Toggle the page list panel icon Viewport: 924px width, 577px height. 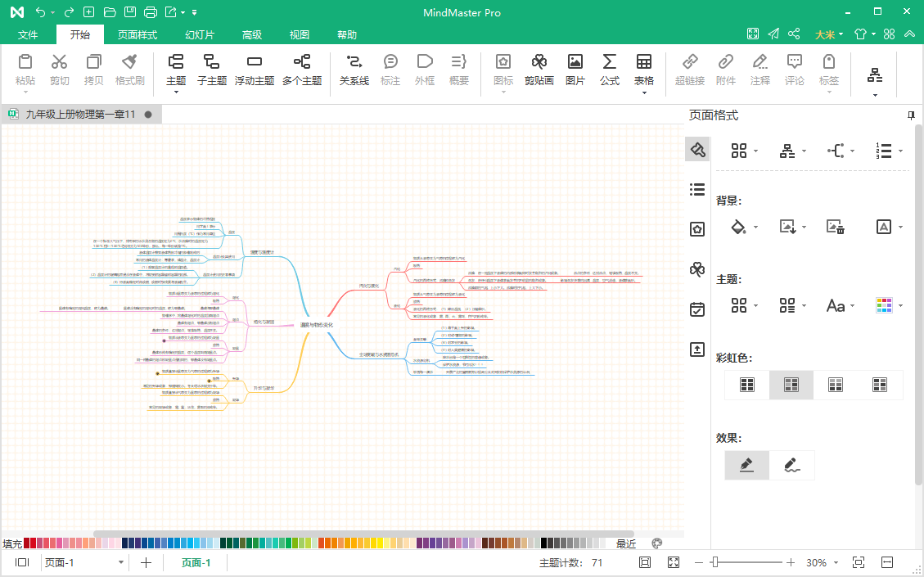(22, 562)
